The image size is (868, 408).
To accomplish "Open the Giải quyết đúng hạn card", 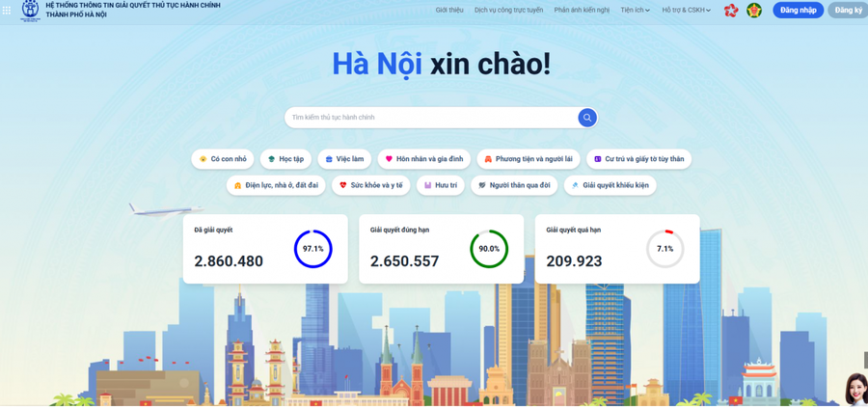I will pyautogui.click(x=441, y=249).
